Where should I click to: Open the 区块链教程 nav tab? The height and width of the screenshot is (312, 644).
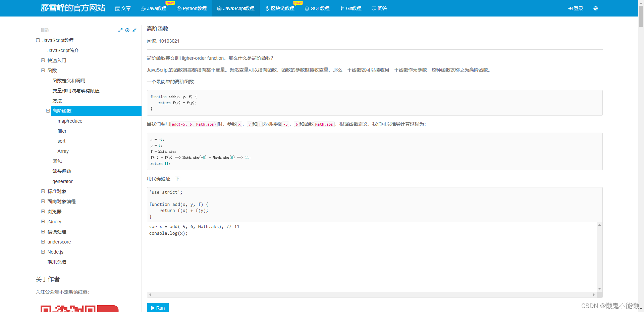pos(280,8)
